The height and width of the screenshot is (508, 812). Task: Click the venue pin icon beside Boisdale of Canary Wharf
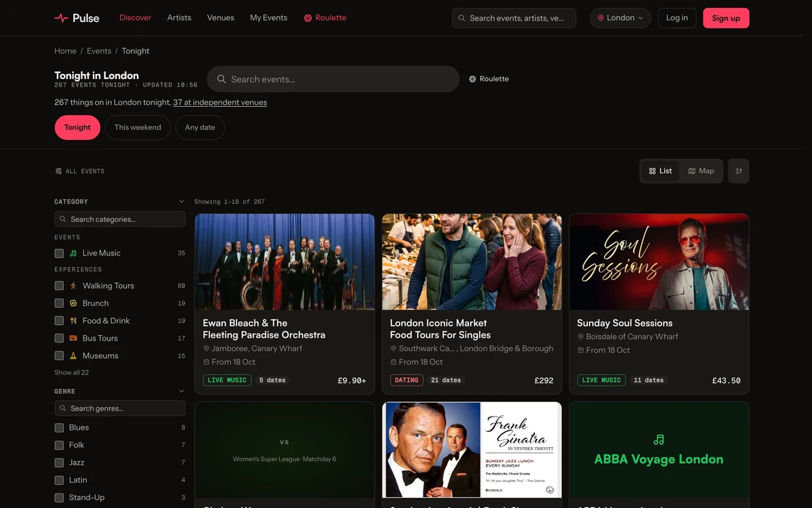tap(581, 337)
